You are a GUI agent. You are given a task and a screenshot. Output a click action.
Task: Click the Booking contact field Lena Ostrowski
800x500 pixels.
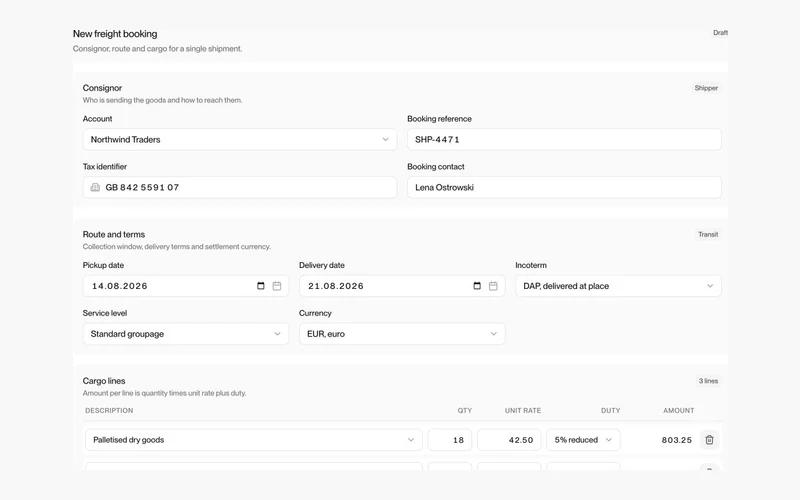point(564,187)
